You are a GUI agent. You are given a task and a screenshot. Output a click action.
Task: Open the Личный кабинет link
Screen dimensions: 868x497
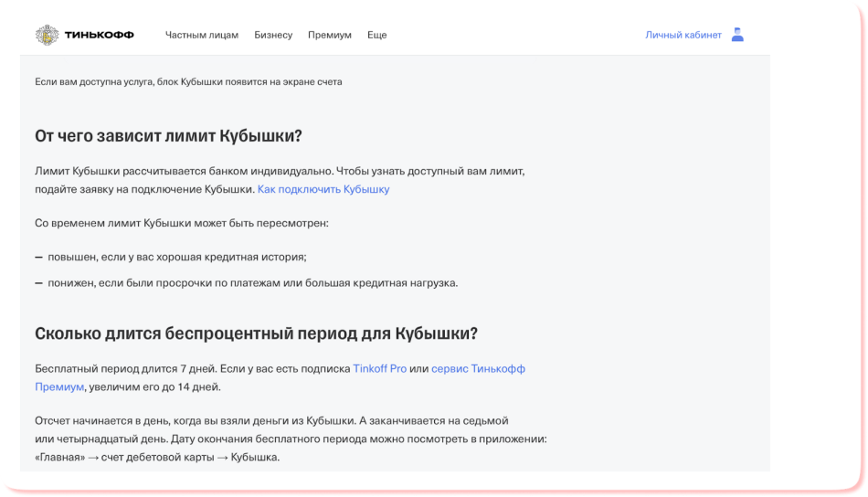(683, 36)
